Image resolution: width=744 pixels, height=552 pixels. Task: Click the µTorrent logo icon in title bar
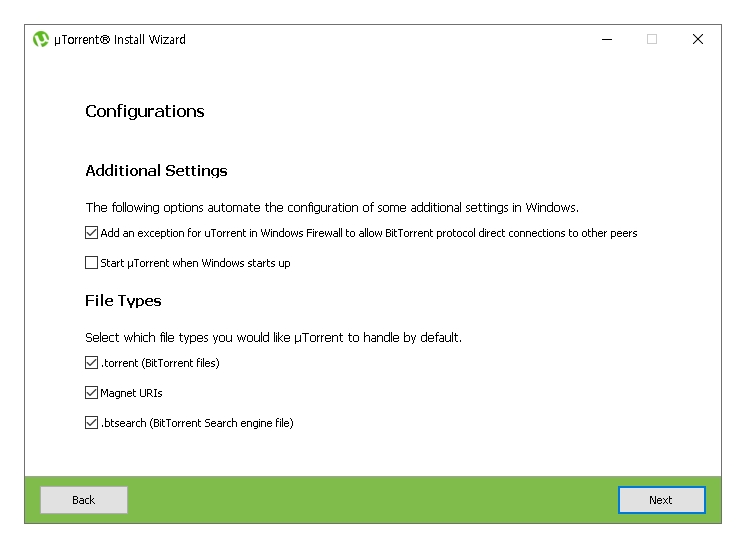pyautogui.click(x=41, y=39)
